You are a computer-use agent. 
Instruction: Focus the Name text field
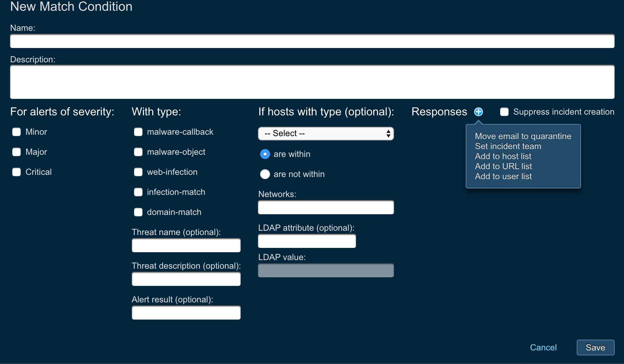point(312,41)
